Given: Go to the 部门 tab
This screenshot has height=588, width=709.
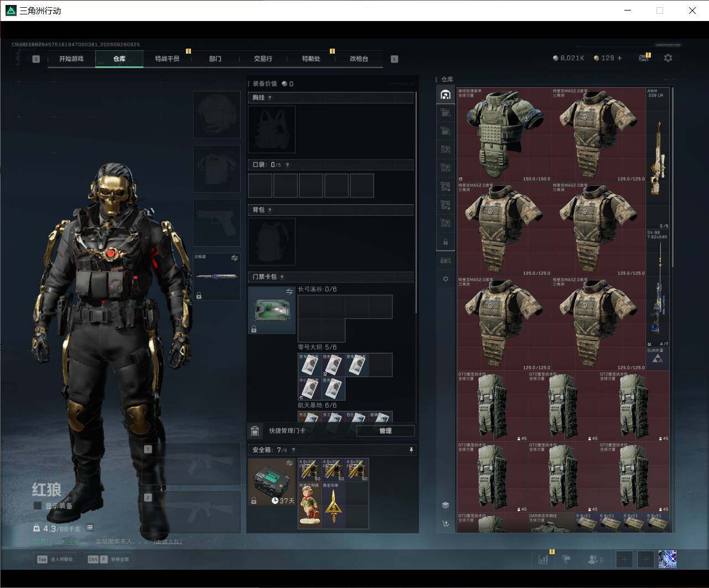Looking at the screenshot, I should click(215, 59).
